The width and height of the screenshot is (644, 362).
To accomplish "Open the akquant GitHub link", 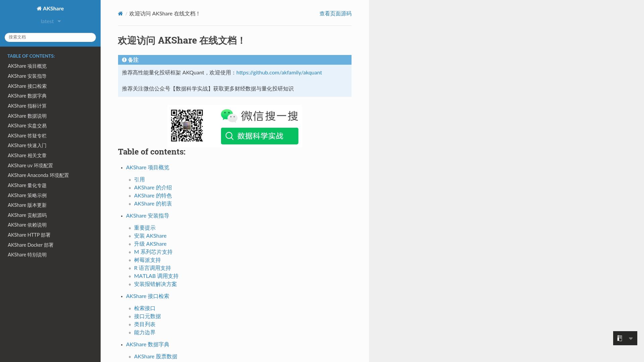I will pyautogui.click(x=279, y=73).
